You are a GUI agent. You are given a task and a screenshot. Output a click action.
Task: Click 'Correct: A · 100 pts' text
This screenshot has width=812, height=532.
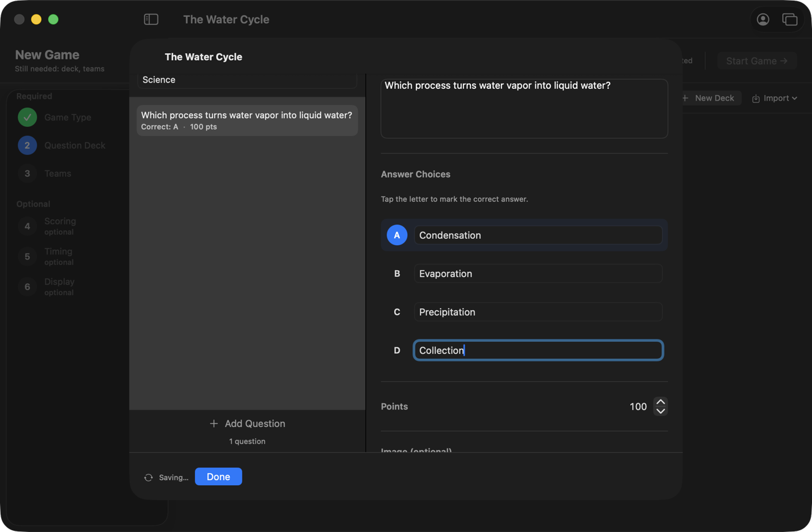coord(179,127)
